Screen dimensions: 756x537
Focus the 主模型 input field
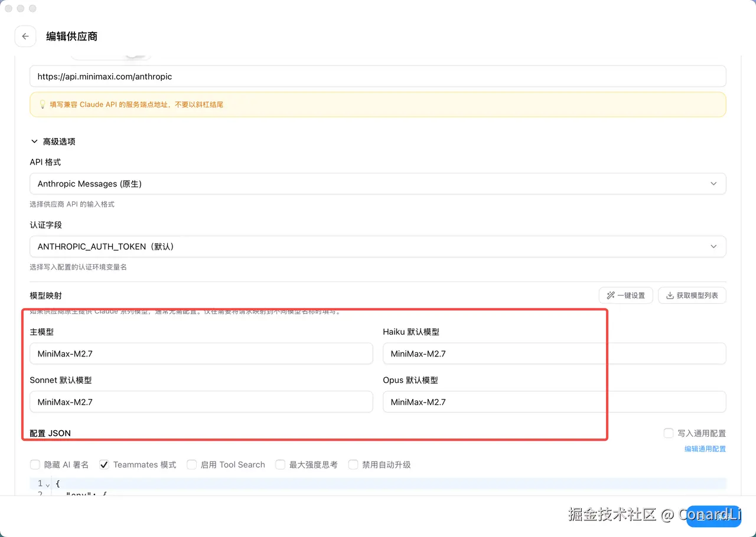(x=201, y=354)
